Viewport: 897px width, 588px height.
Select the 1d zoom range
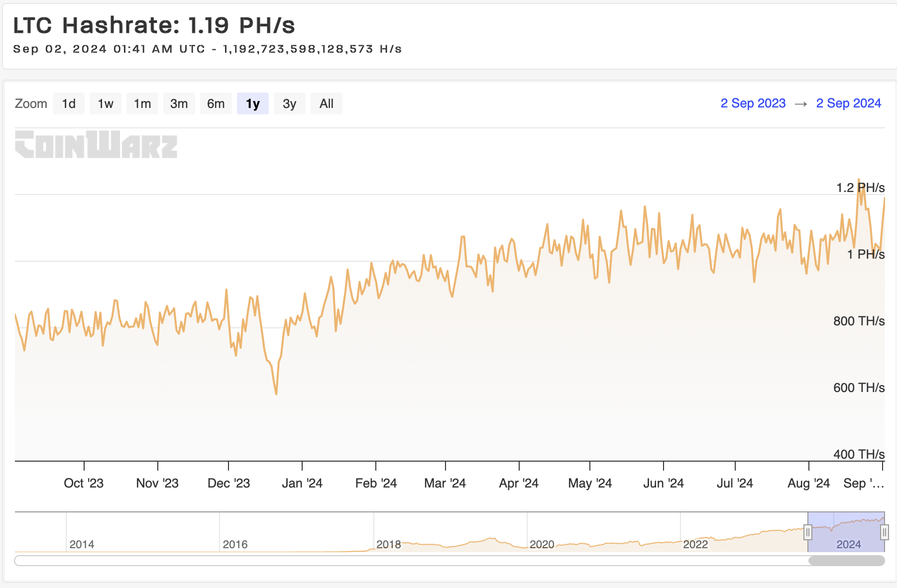(69, 103)
